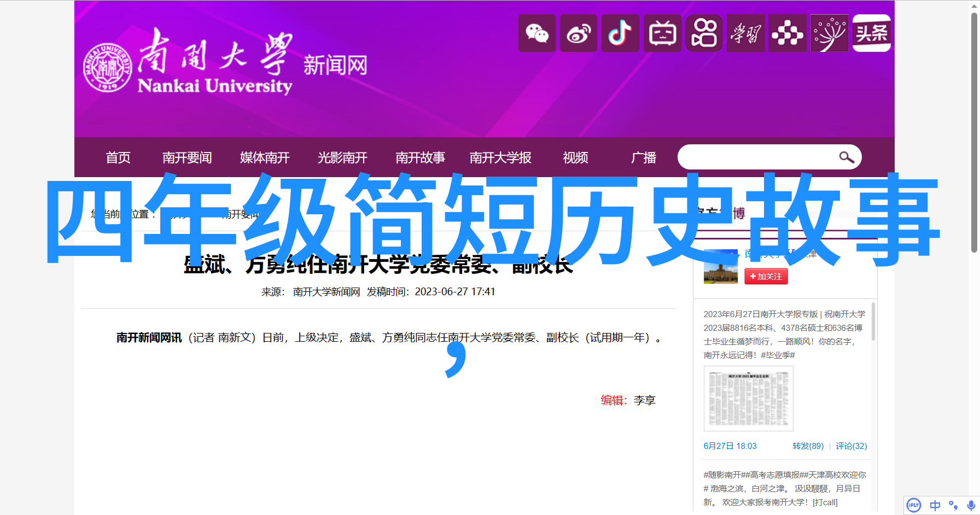Click the 学习 (Xuexi) platform icon
This screenshot has width=980, height=515.
746,34
